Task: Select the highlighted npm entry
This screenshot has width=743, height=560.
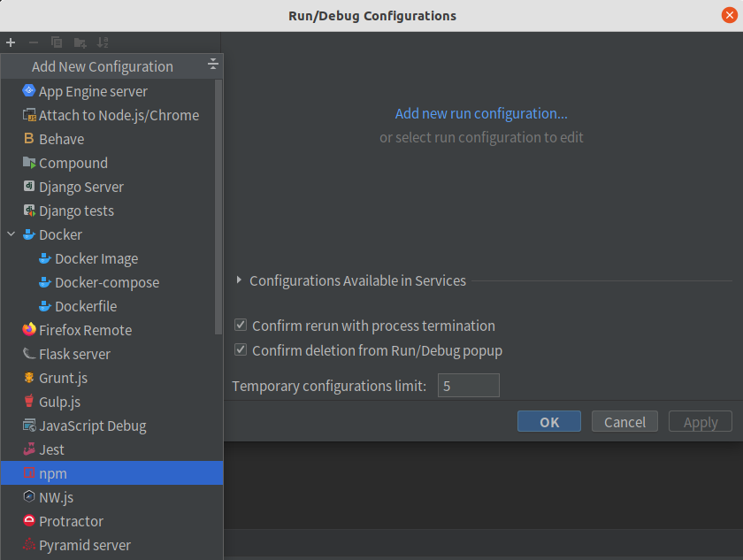Action: pos(111,472)
